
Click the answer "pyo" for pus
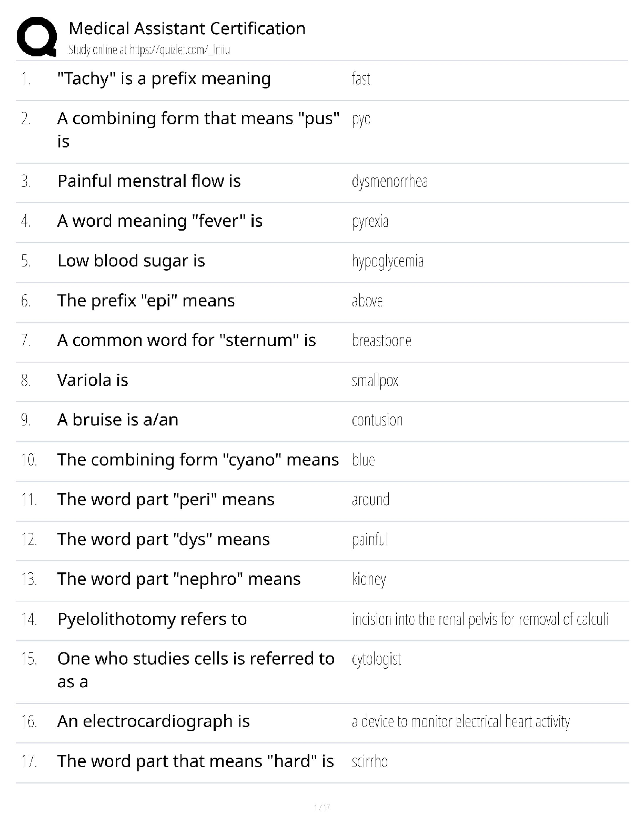pos(361,120)
